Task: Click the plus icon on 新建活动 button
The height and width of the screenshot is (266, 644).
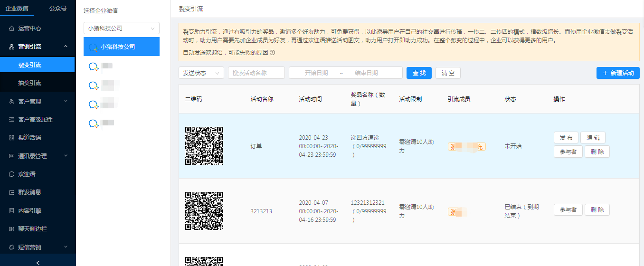Action: click(x=605, y=73)
